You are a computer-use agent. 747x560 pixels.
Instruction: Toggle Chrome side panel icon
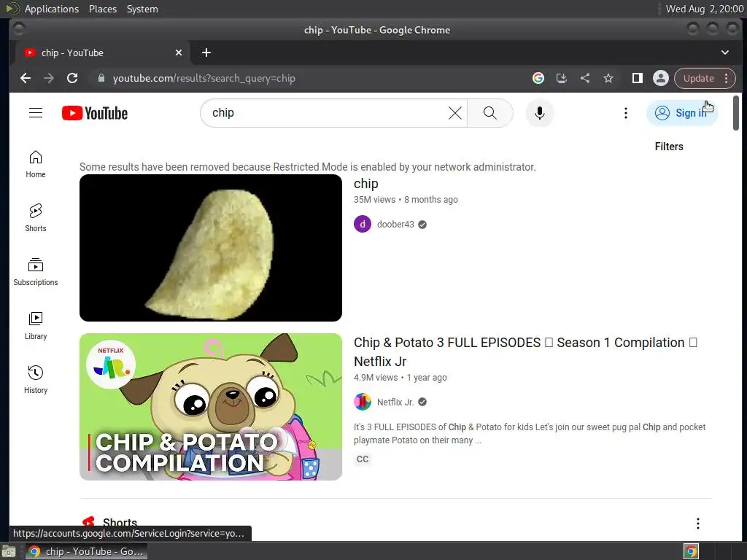click(638, 78)
